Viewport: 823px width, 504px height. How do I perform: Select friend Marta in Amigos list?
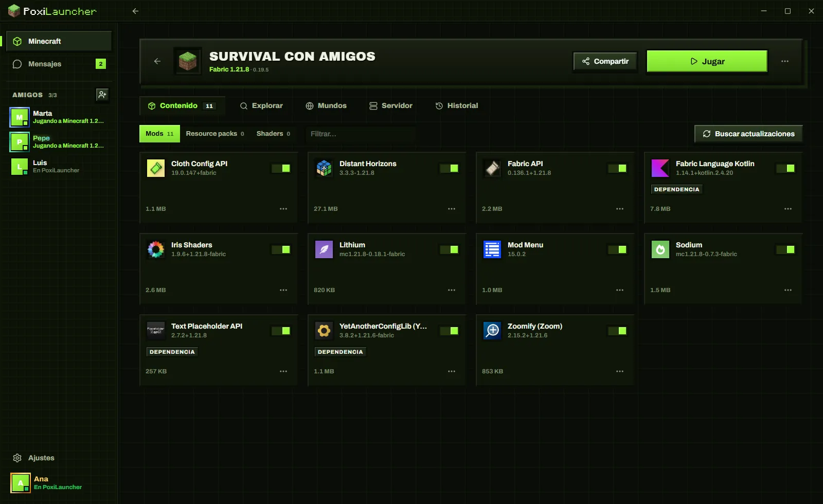[59, 117]
